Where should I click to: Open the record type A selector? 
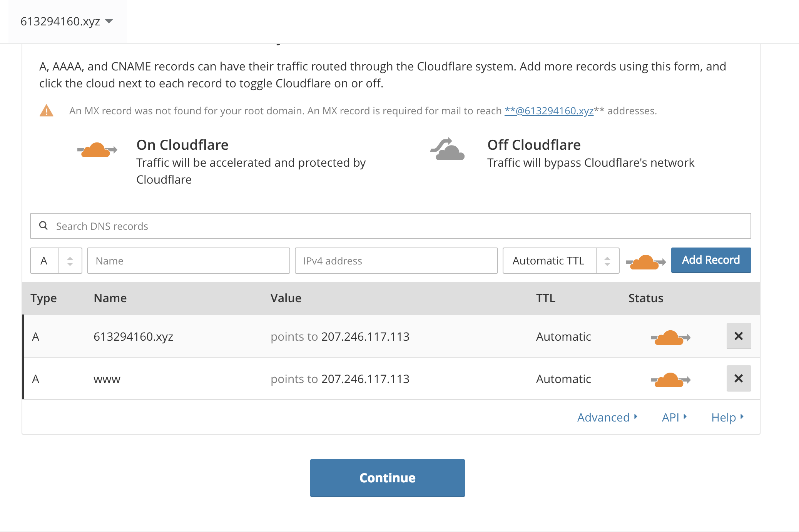coord(56,261)
